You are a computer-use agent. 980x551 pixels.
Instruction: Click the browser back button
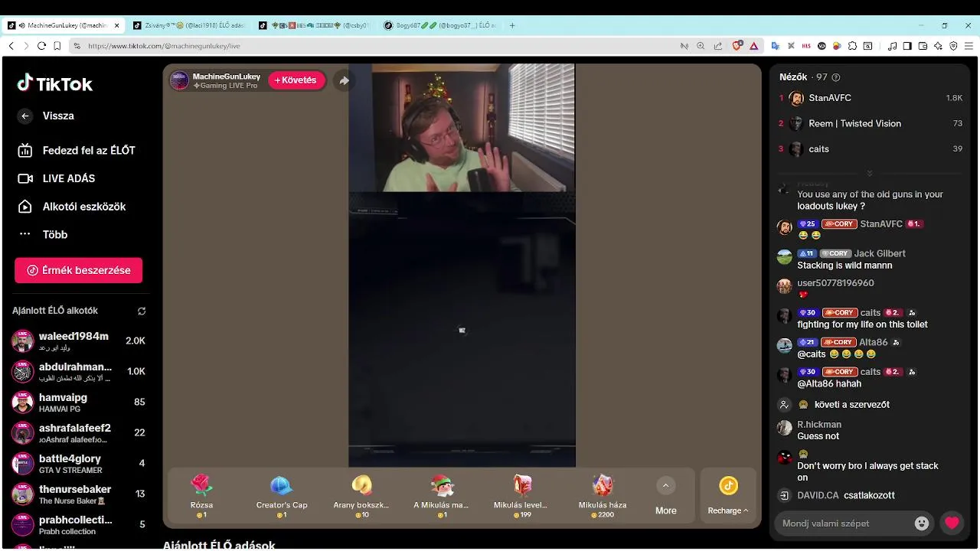11,46
